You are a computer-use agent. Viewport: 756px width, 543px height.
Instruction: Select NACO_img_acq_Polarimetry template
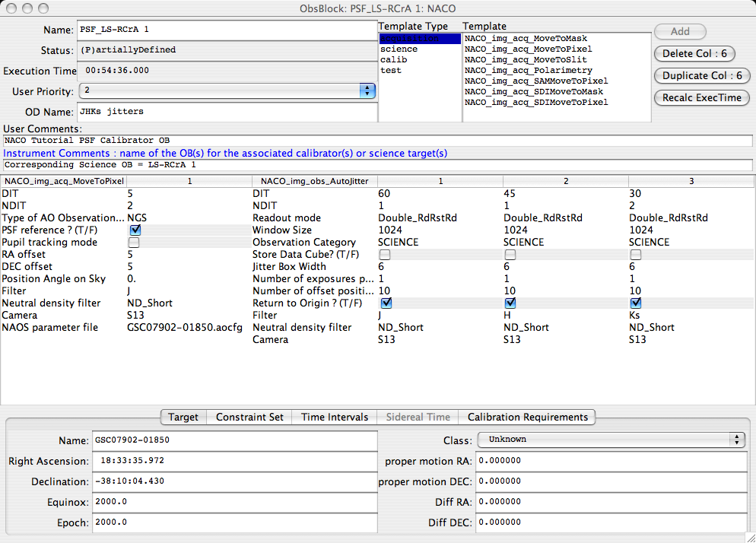click(x=557, y=71)
